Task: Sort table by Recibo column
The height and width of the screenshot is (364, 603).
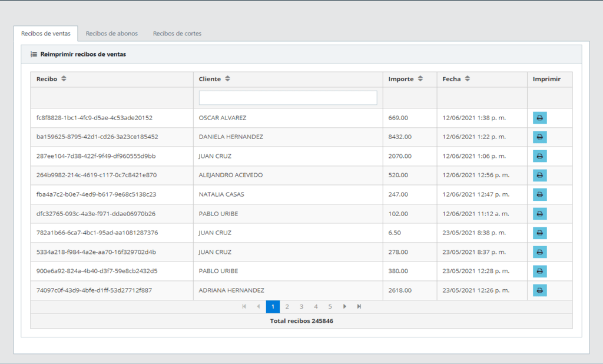Action: tap(64, 79)
